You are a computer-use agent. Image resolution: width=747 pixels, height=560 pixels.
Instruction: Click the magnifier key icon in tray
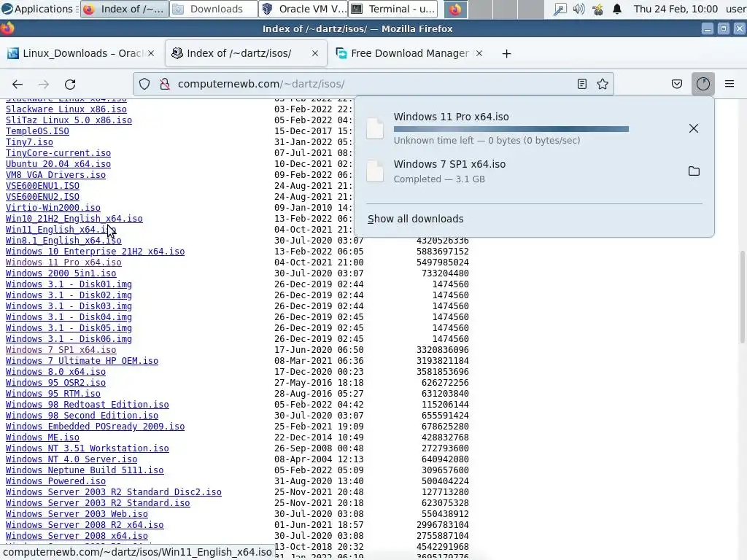560,9
